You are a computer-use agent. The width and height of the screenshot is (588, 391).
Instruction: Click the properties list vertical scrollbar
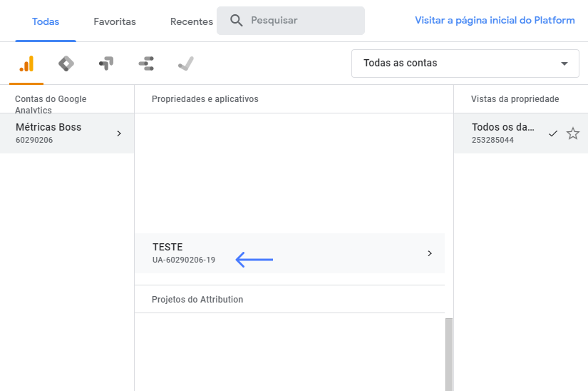point(448,354)
